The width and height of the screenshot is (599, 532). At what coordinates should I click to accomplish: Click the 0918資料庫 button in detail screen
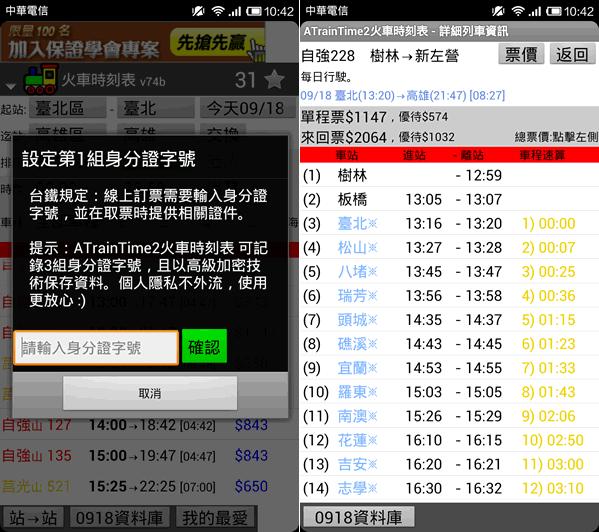coord(358,517)
